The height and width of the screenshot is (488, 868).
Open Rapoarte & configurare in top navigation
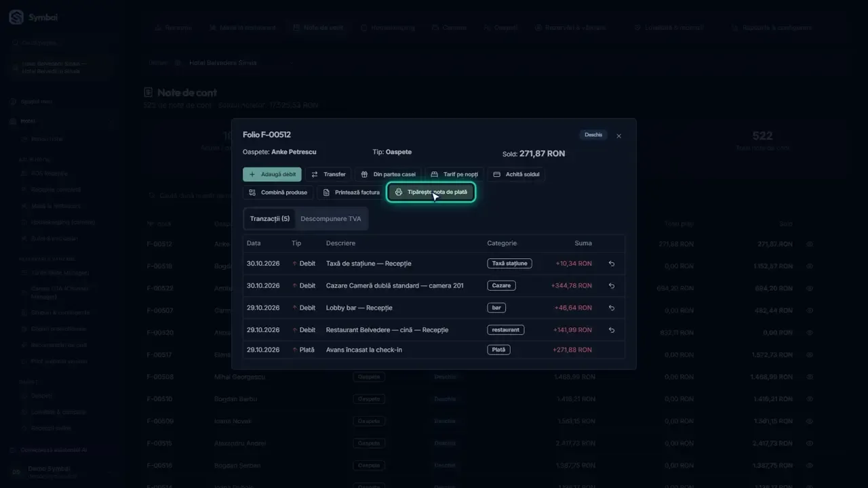772,28
